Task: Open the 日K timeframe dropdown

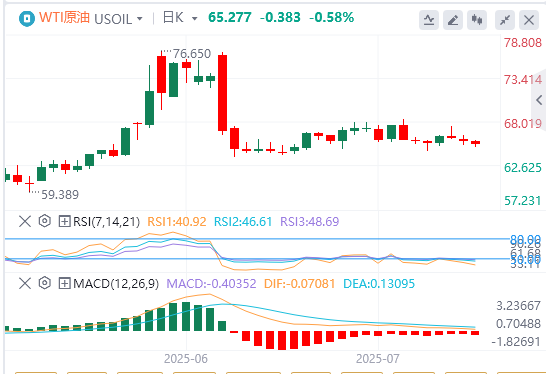Action: point(180,18)
